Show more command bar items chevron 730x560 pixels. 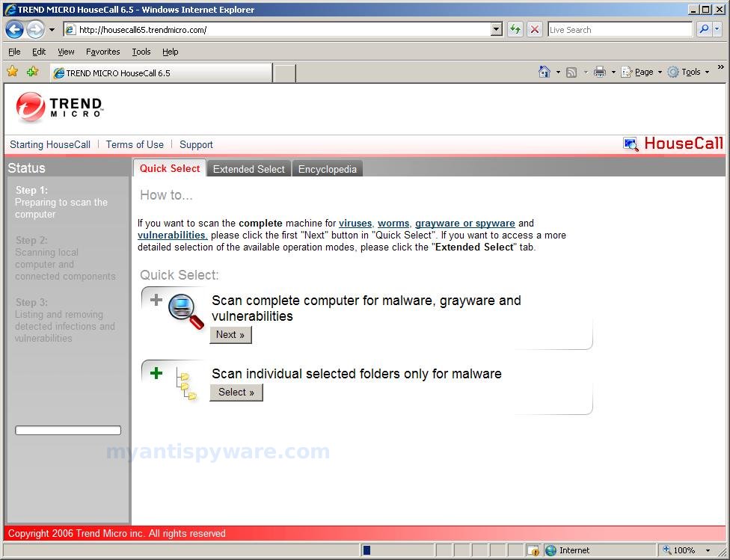pos(721,67)
